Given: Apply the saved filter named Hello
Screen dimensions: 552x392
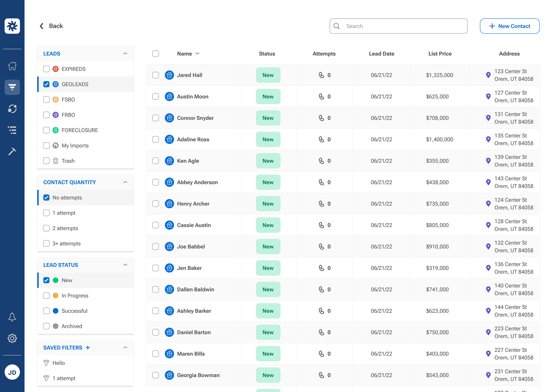Looking at the screenshot, I should point(59,363).
